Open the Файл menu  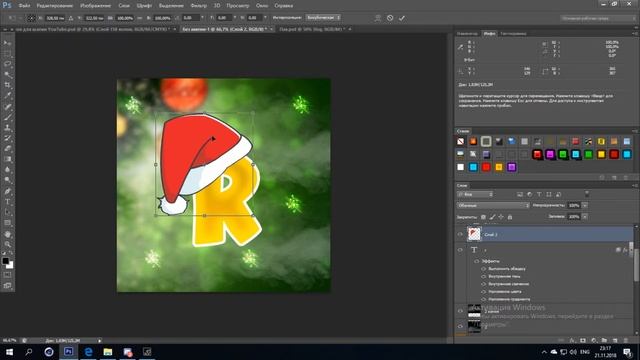point(24,6)
